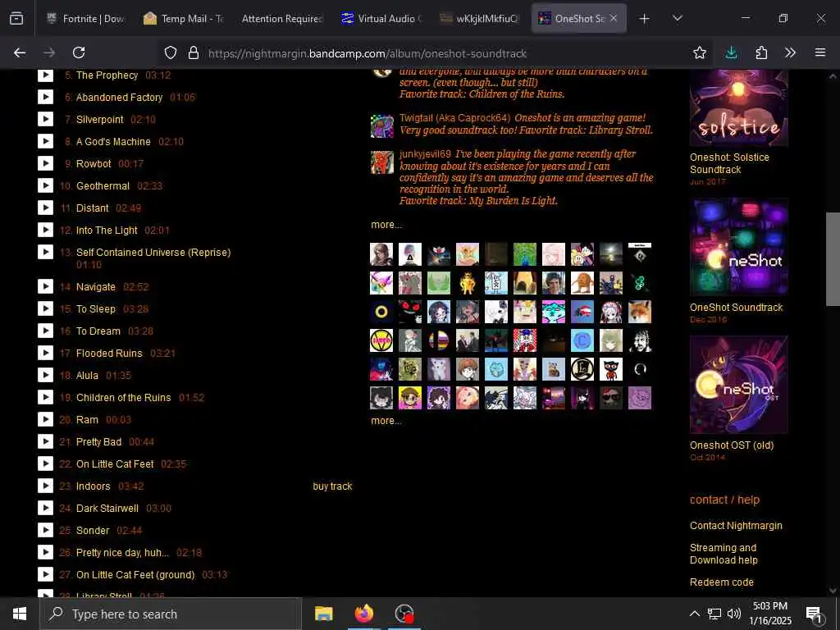This screenshot has width=840, height=630.
Task: Open Oneshot: Solstice Soundtrack album cover
Action: pos(739,107)
